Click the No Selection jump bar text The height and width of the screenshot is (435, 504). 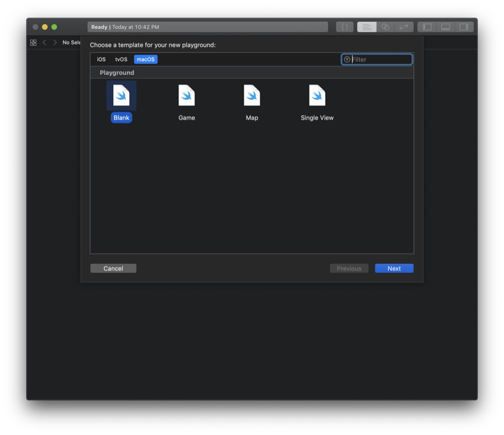[x=71, y=43]
